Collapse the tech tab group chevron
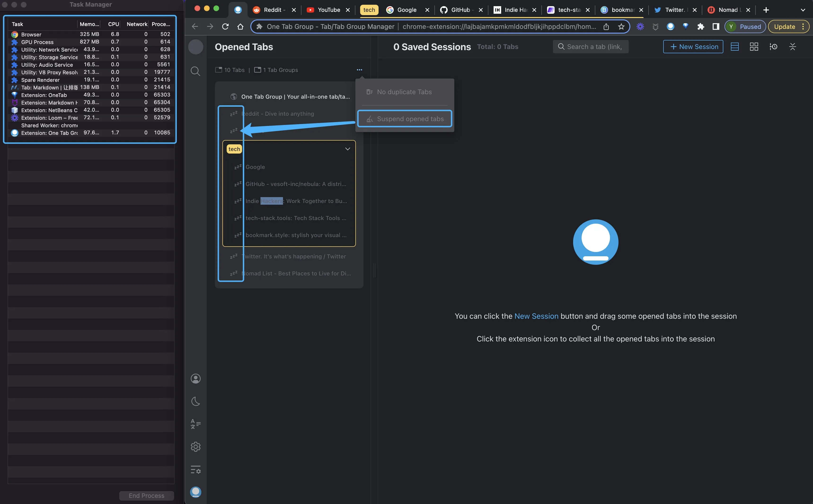Image resolution: width=813 pixels, height=504 pixels. (348, 149)
